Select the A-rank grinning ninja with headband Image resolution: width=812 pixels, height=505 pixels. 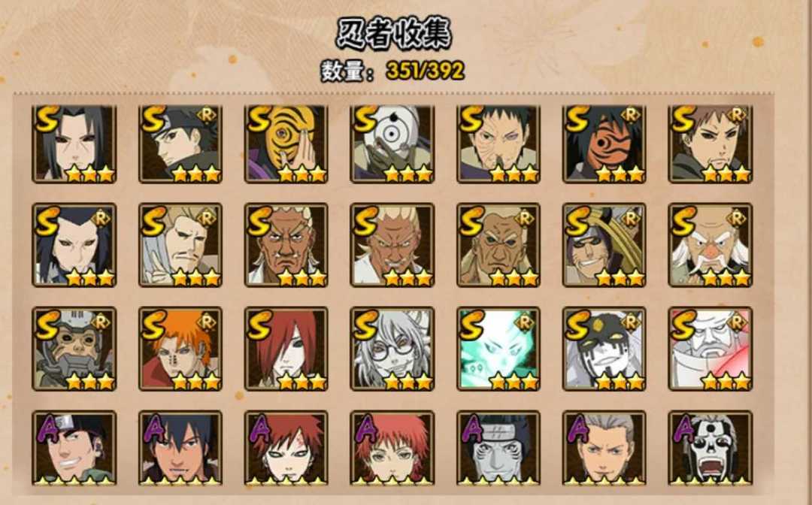coord(74,448)
